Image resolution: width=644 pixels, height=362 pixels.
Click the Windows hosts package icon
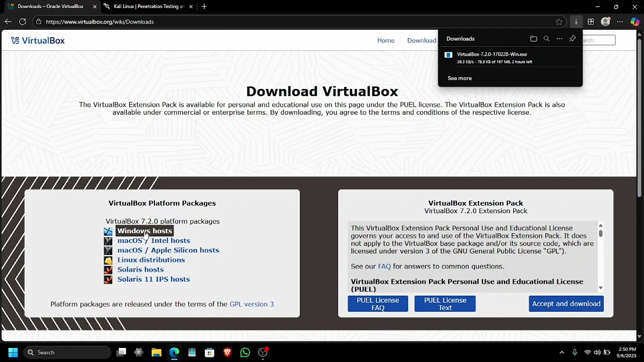(108, 231)
